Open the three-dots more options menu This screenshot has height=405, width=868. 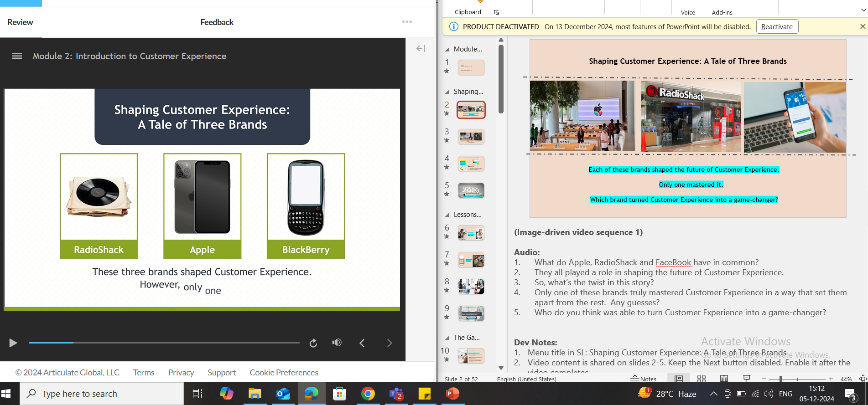(407, 22)
